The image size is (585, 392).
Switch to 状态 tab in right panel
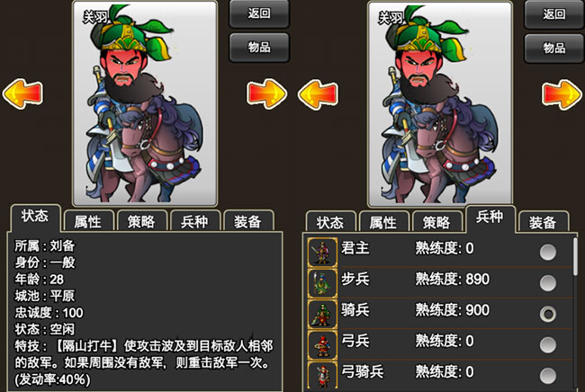pos(330,222)
